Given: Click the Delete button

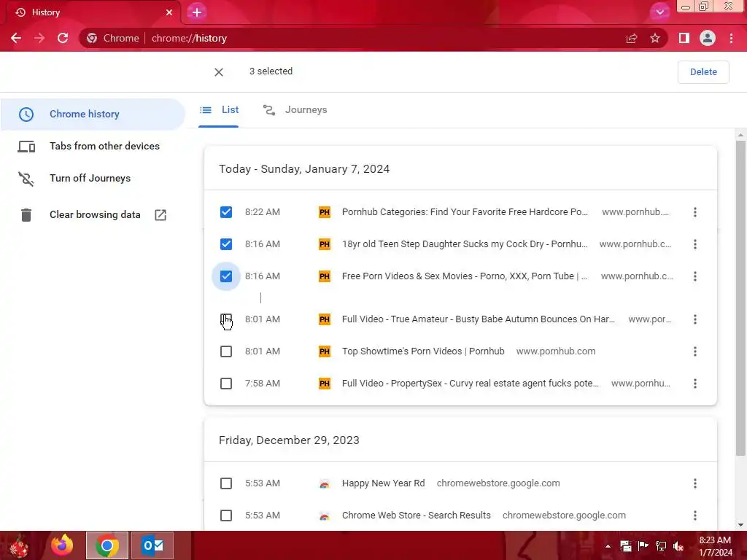Looking at the screenshot, I should pos(703,72).
